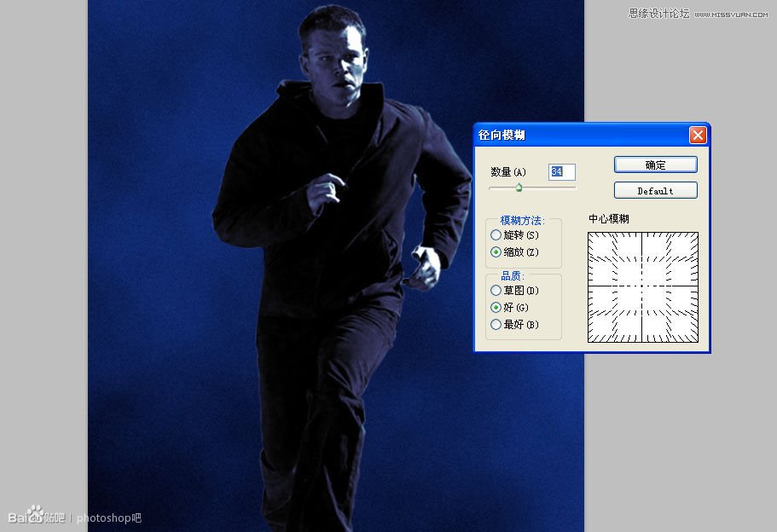Image resolution: width=777 pixels, height=532 pixels.
Task: Choose 好 (Good) quality option
Action: (496, 308)
